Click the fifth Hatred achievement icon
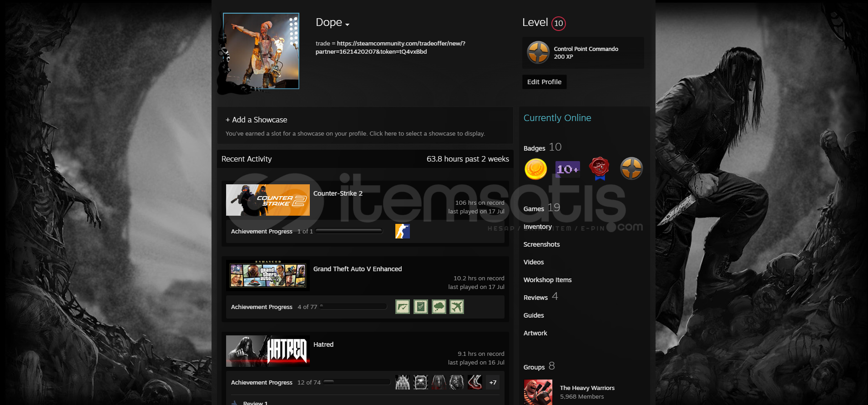Screen dimensions: 868x405 click(x=475, y=382)
